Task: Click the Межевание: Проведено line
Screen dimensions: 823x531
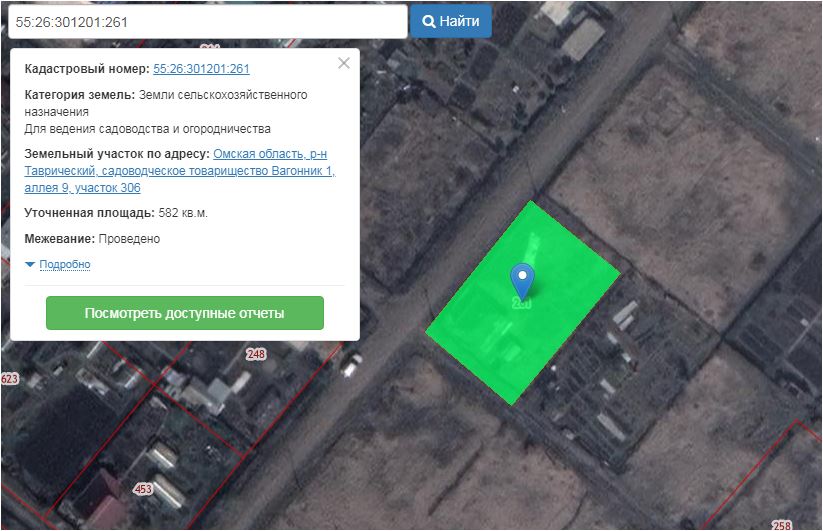Action: coord(92,239)
